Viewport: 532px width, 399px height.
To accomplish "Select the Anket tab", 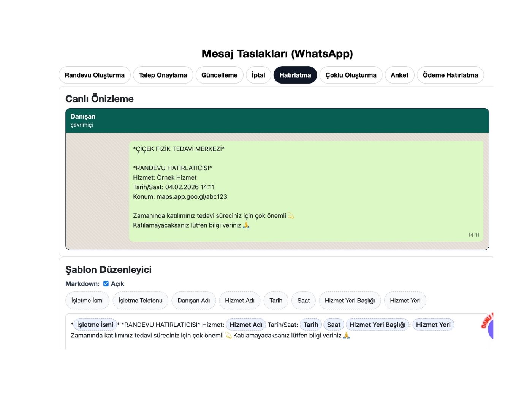I will tap(399, 75).
